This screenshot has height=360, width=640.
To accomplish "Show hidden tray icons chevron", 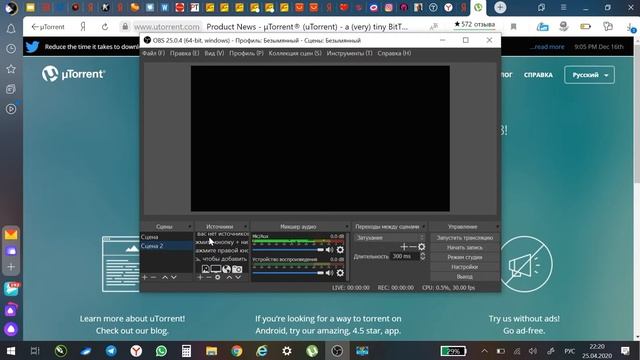I will tap(484, 351).
